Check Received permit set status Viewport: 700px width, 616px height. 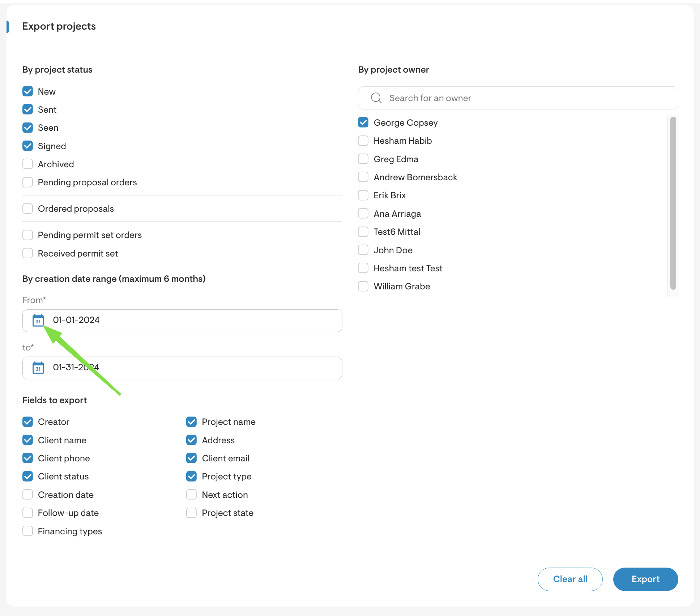tap(28, 253)
